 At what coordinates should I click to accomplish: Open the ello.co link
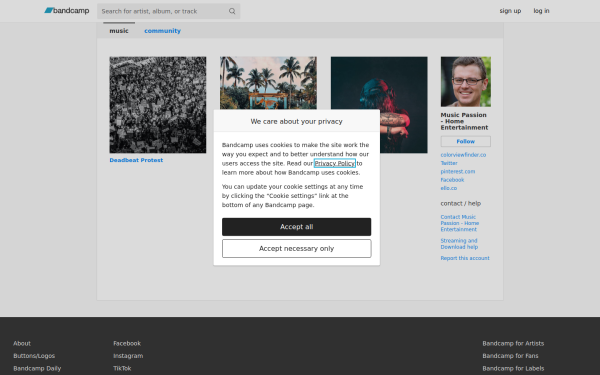[x=448, y=188]
